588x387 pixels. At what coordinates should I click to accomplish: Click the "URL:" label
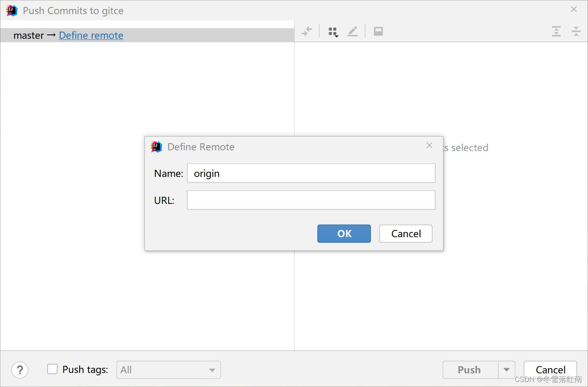pyautogui.click(x=164, y=200)
